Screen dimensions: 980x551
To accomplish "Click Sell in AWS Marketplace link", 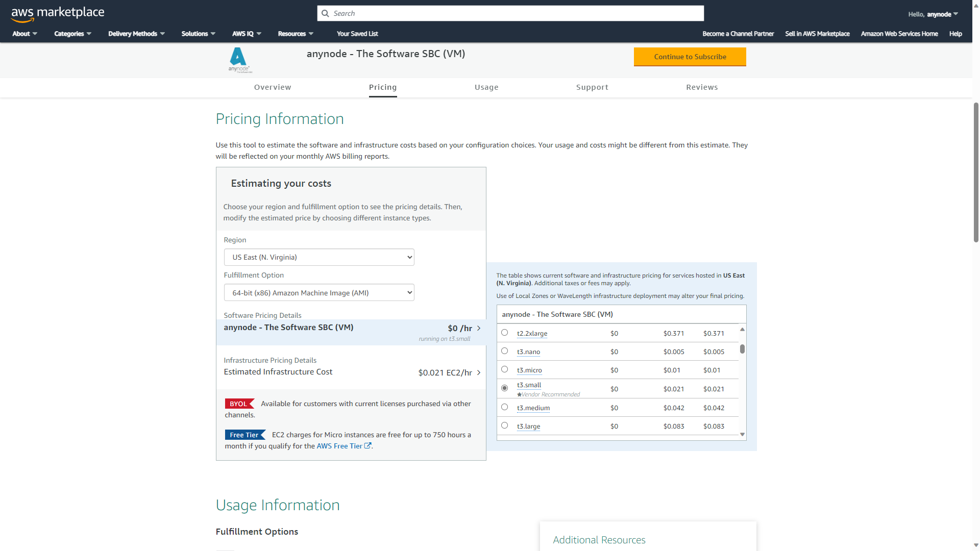I will [817, 34].
